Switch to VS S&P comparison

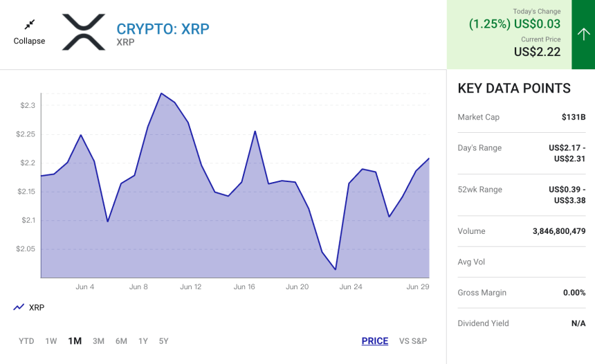click(x=413, y=341)
